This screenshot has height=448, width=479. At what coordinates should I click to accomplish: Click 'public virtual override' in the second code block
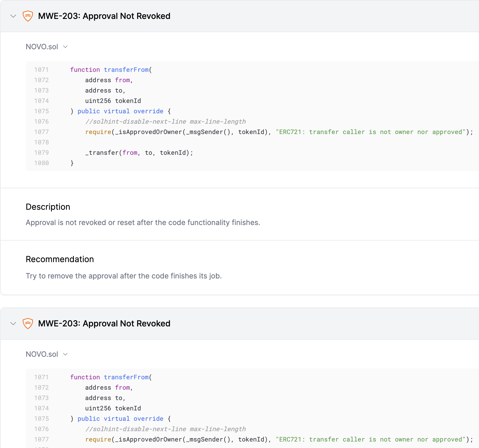tap(121, 419)
